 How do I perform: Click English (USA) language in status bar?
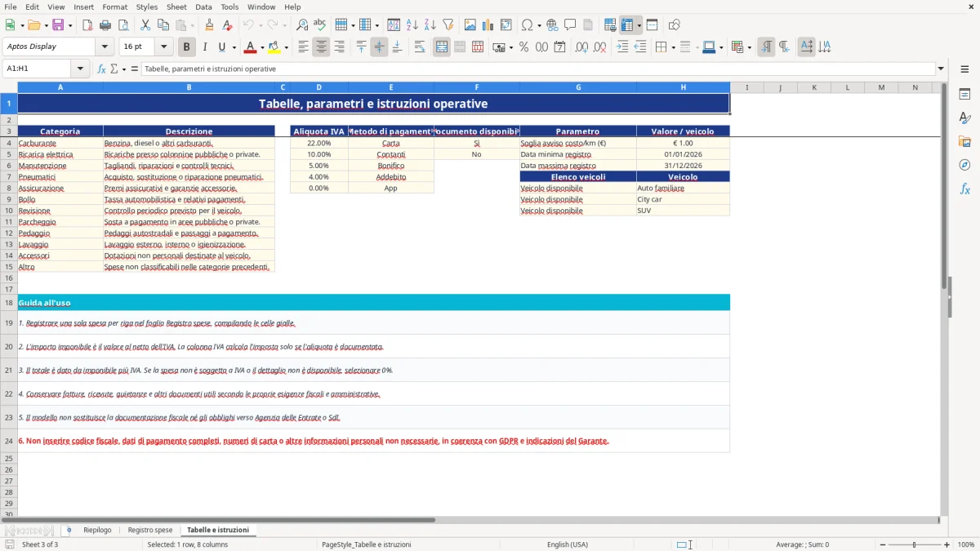[x=567, y=544]
